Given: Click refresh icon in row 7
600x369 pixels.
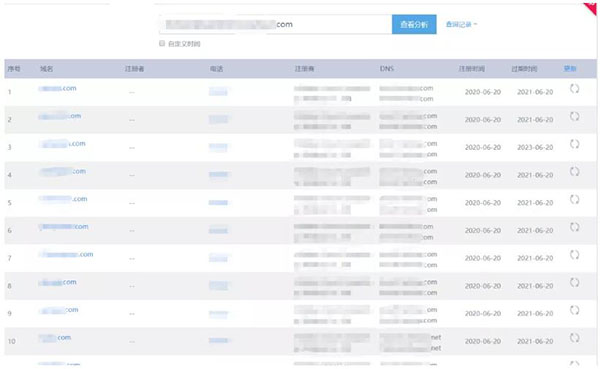Looking at the screenshot, I should click(574, 255).
